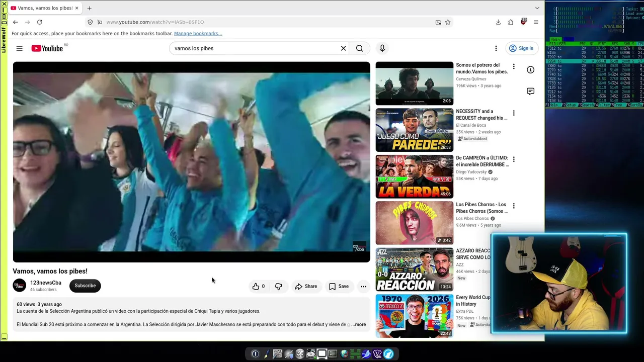Screen dimensions: 644x362
Task: Open the new tab plus button
Action: coord(89,8)
